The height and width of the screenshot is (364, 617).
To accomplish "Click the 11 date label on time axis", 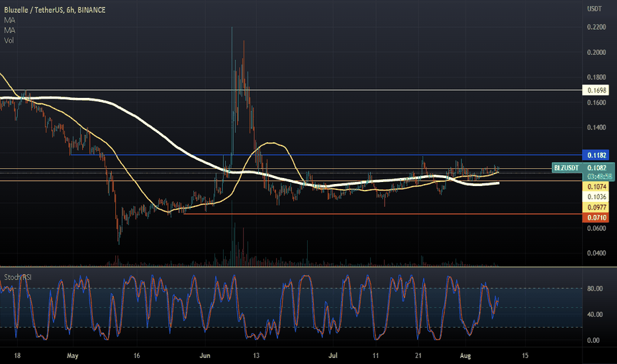I will [x=376, y=355].
